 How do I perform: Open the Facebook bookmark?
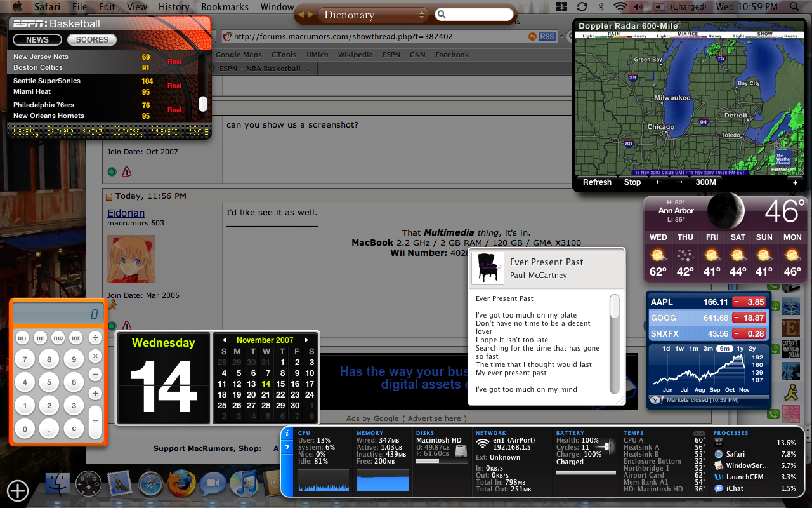[x=452, y=55]
